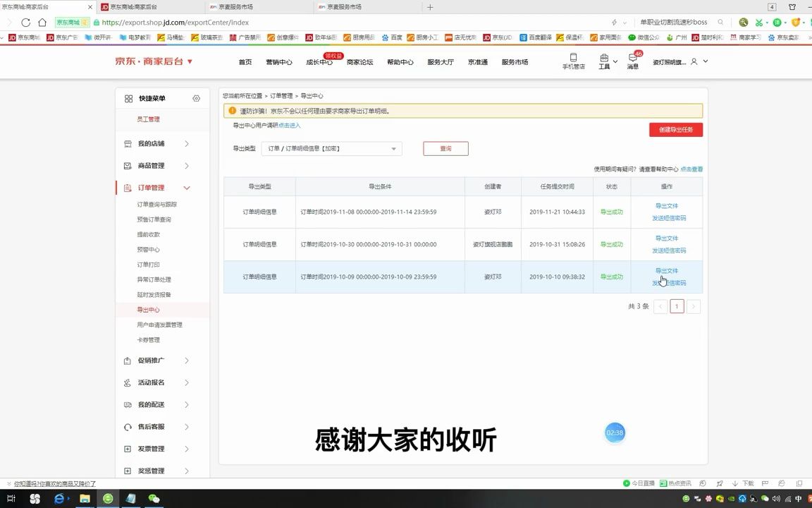Open the 营销中心 menu in top navigation
This screenshot has height=508, width=812.
[280, 62]
